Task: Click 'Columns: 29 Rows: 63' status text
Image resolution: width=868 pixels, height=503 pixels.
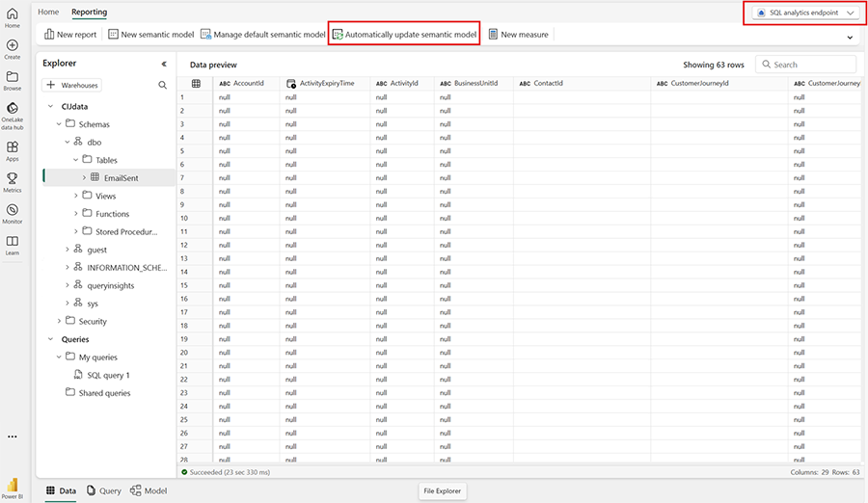Action: click(825, 472)
